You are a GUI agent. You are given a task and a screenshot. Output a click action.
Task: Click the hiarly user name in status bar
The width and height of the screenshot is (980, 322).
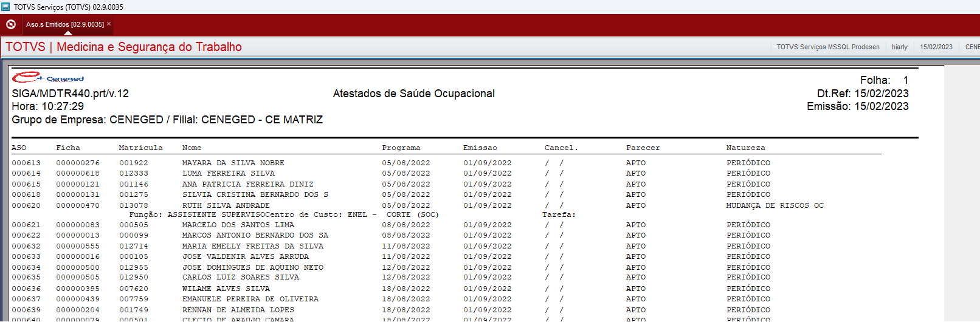coord(899,47)
